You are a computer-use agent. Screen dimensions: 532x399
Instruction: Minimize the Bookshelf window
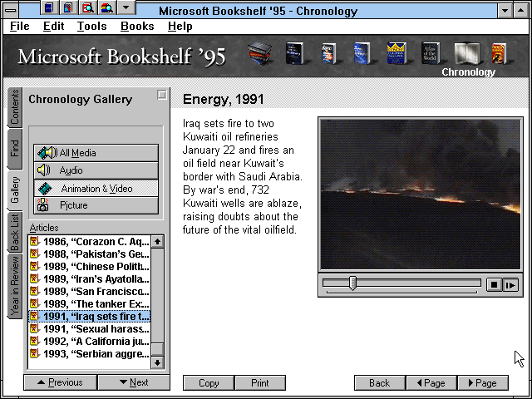tap(505, 11)
